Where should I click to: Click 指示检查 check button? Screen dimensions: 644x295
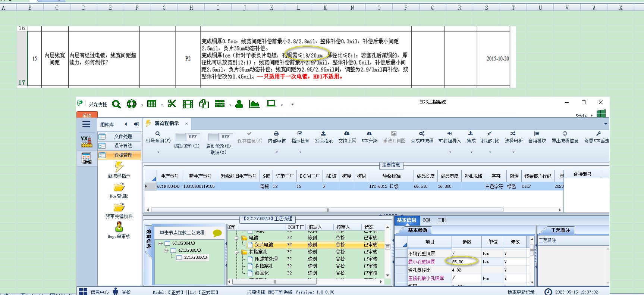300,137
